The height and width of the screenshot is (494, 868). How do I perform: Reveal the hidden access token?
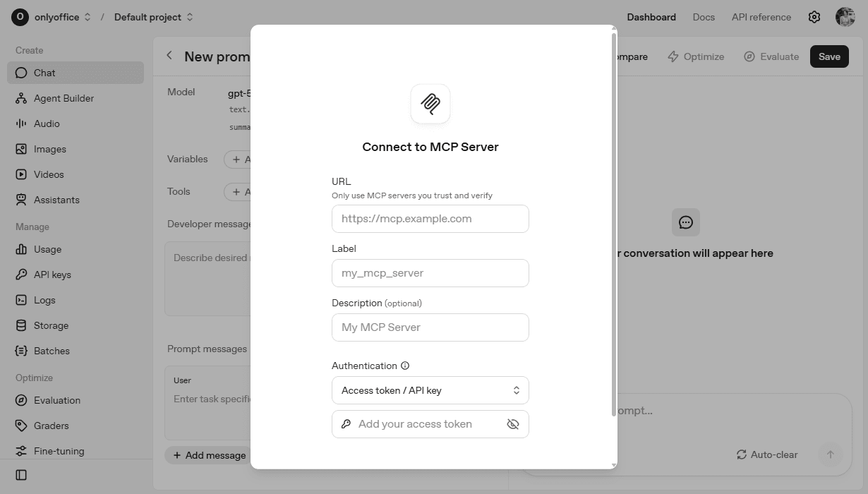(513, 423)
